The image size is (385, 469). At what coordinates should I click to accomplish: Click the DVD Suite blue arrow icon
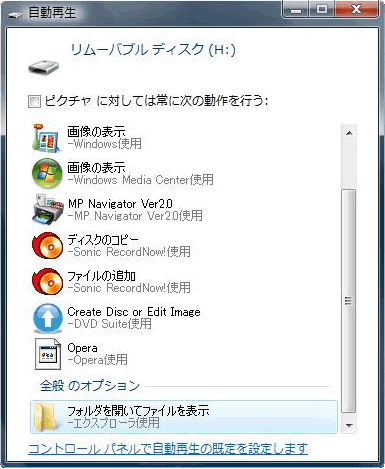pos(48,318)
